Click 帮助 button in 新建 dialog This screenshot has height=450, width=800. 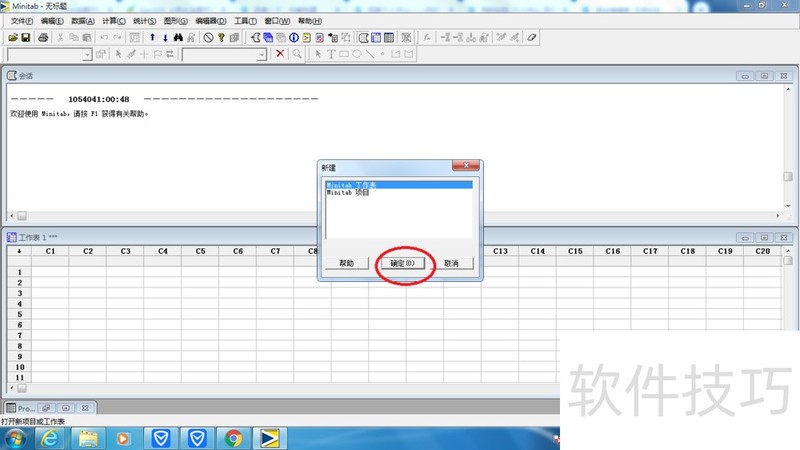pos(346,263)
